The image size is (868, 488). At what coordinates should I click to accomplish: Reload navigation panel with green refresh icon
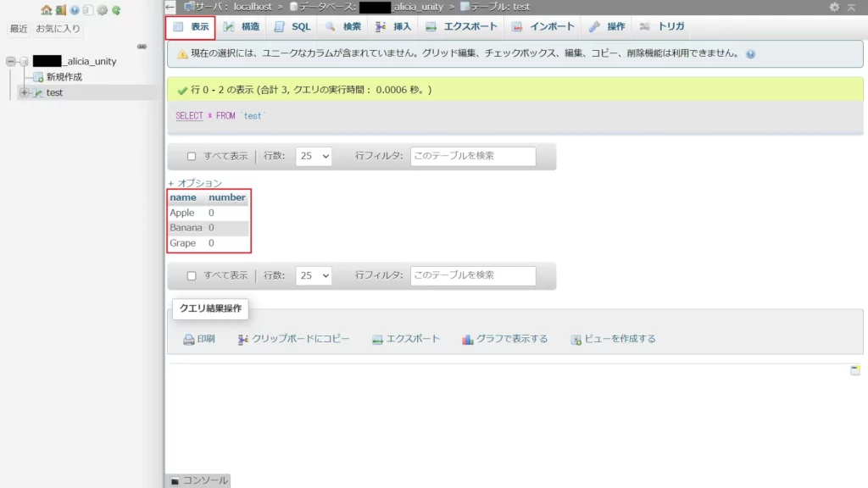(x=115, y=10)
